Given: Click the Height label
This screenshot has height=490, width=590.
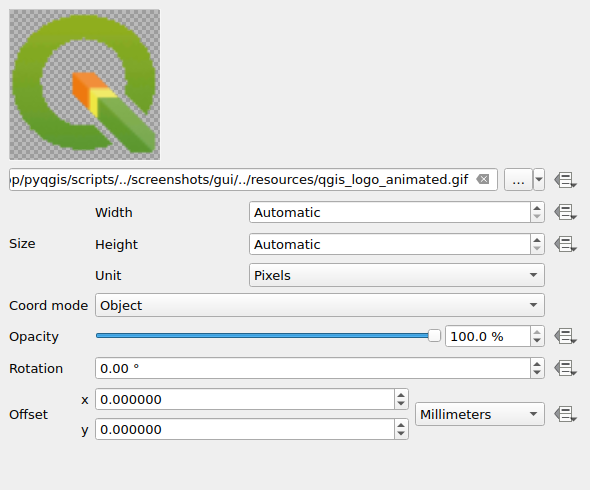Looking at the screenshot, I should pos(116,245).
